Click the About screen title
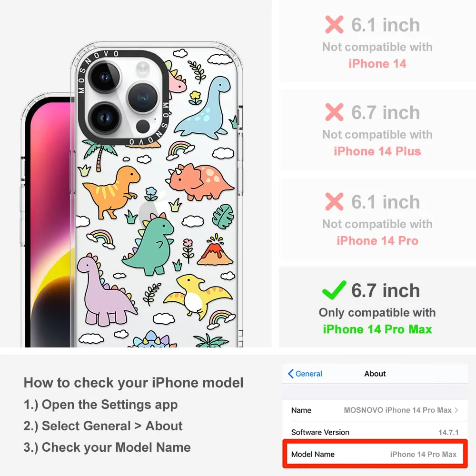The image size is (476, 476). point(375,374)
